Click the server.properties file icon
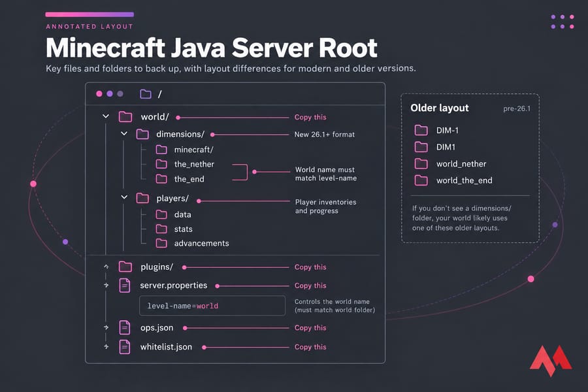 [125, 286]
